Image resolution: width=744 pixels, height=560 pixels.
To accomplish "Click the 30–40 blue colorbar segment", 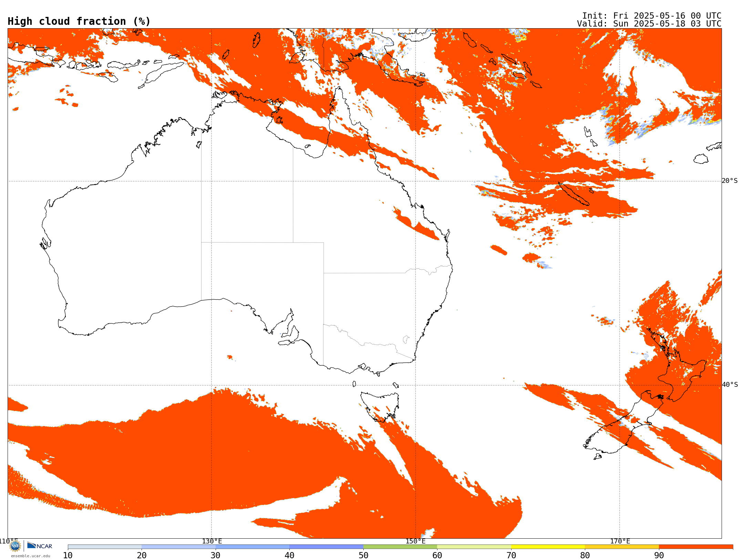I will coord(252,547).
